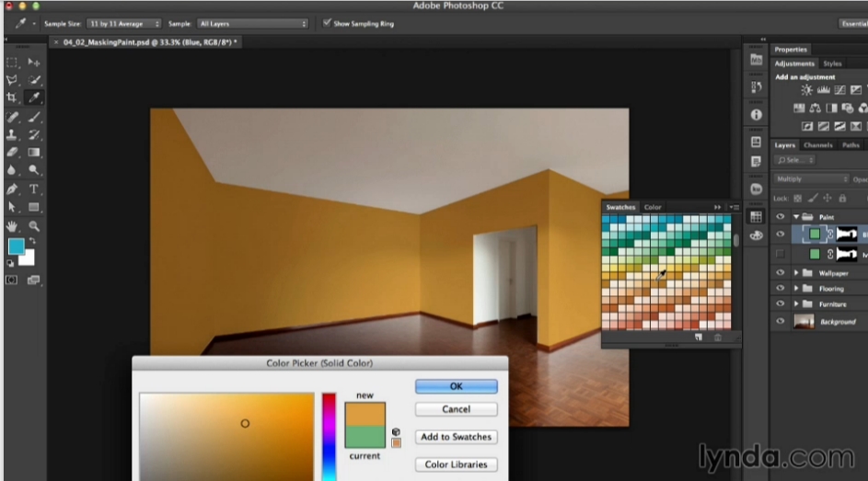Select the Spot Healing Brush tool
Image resolution: width=868 pixels, height=481 pixels.
click(x=12, y=117)
